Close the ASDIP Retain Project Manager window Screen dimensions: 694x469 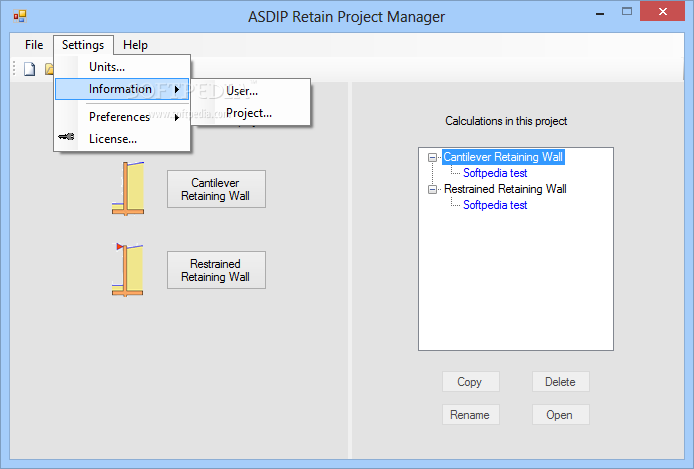coord(663,12)
